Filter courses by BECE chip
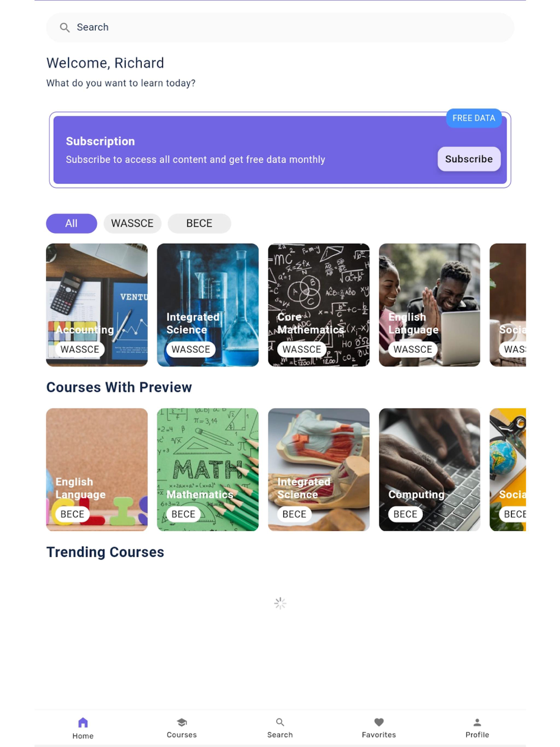 199,223
